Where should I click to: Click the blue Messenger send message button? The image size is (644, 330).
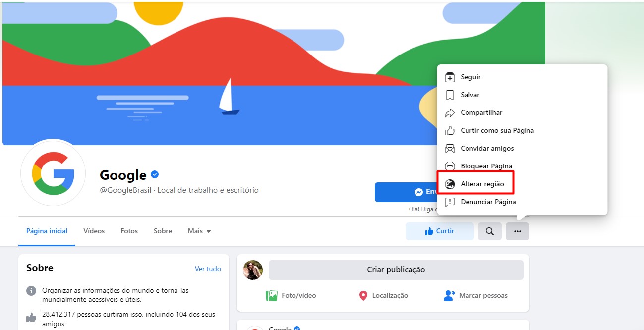pos(406,192)
